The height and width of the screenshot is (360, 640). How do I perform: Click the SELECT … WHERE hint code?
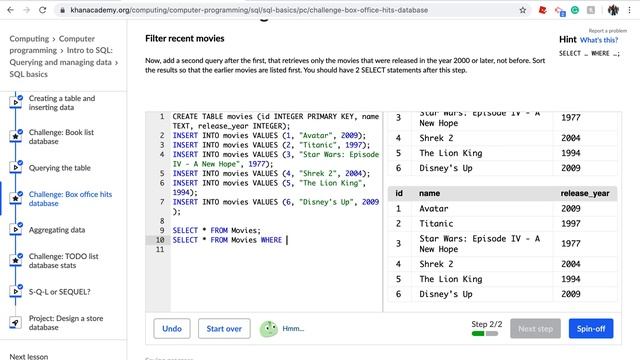click(589, 53)
